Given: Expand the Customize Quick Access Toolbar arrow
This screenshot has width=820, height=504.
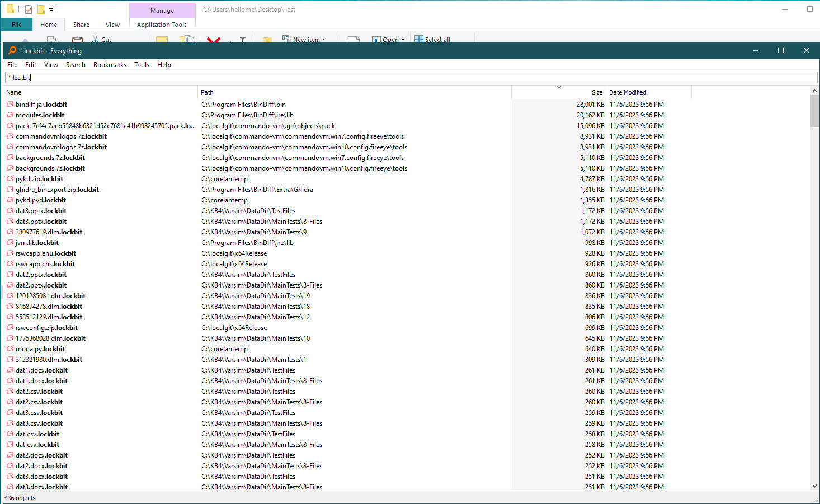Looking at the screenshot, I should pyautogui.click(x=51, y=10).
